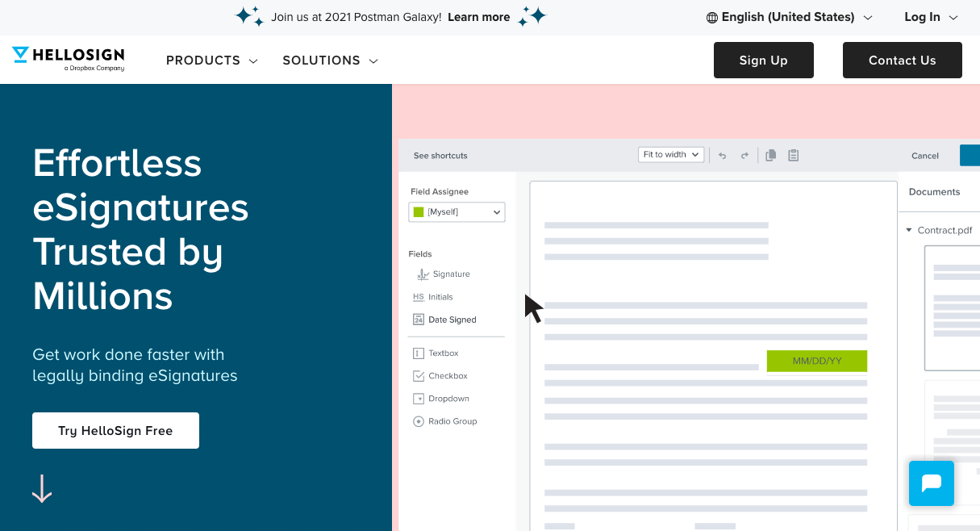Click the HelloSign logo
980x531 pixels.
(x=69, y=59)
